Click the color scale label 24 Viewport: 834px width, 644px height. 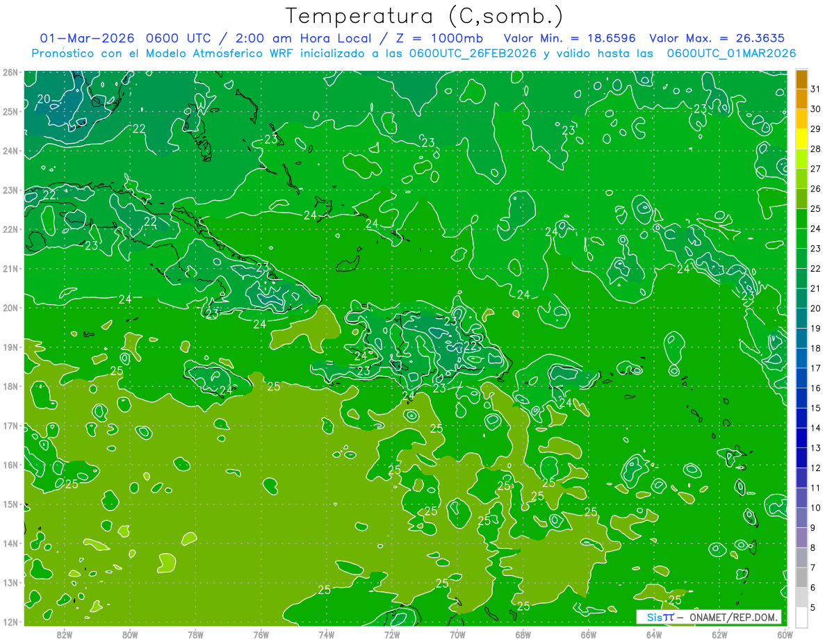click(815, 229)
